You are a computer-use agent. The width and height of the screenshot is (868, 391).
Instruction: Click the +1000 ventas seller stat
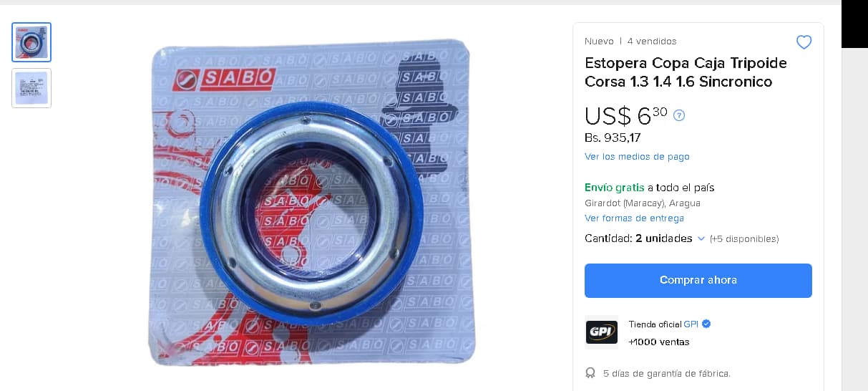coord(659,342)
